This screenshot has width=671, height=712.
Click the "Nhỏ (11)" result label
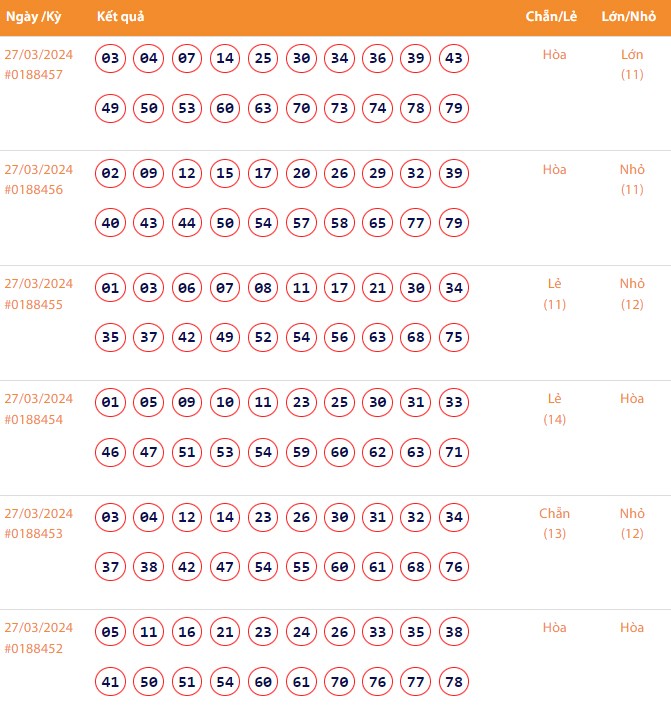point(632,179)
